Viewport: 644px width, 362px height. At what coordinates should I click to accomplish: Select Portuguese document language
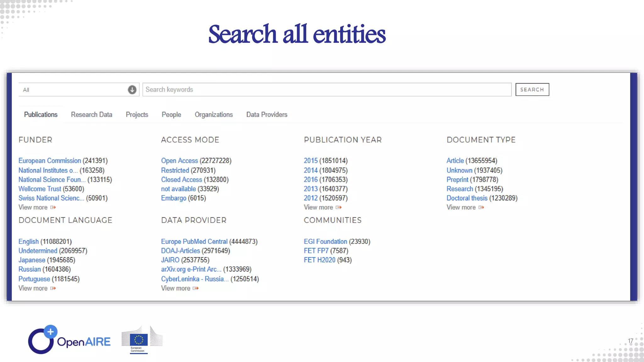[x=34, y=279]
